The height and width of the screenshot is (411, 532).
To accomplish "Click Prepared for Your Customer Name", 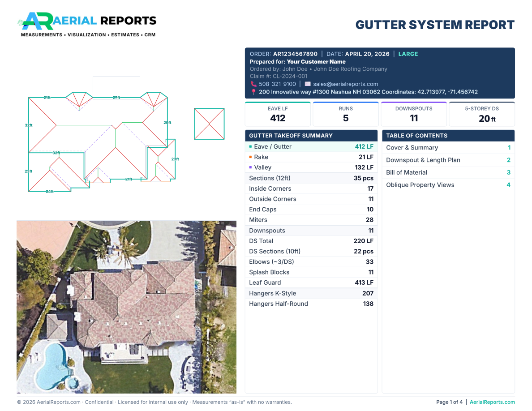I will pyautogui.click(x=297, y=62).
